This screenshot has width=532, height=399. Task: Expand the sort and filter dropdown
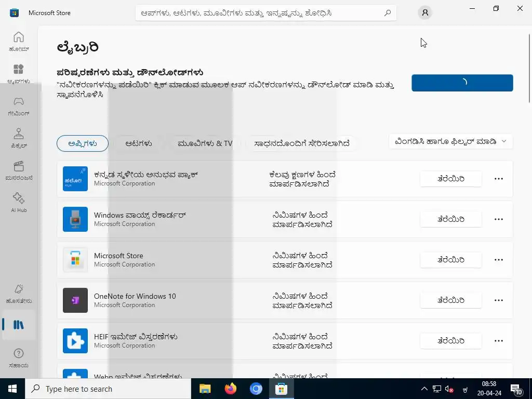(x=450, y=141)
